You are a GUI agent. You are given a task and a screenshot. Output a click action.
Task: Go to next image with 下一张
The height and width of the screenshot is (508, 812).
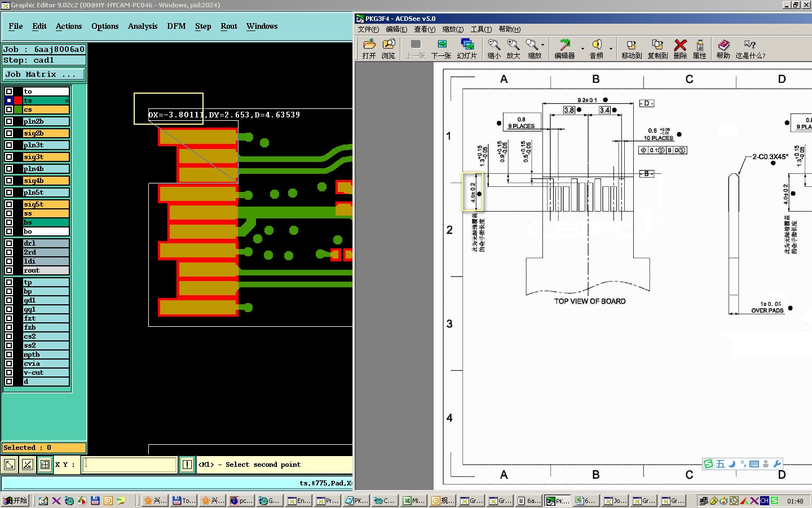click(x=442, y=45)
